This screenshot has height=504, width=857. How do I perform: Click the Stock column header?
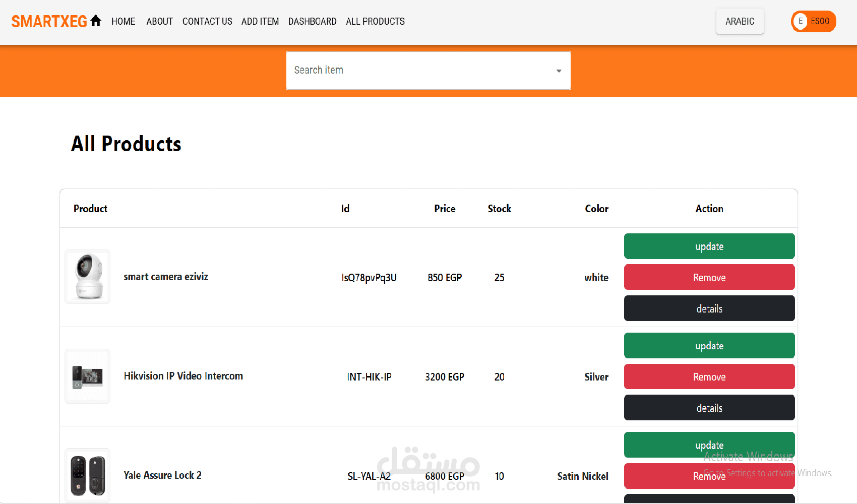pyautogui.click(x=500, y=209)
